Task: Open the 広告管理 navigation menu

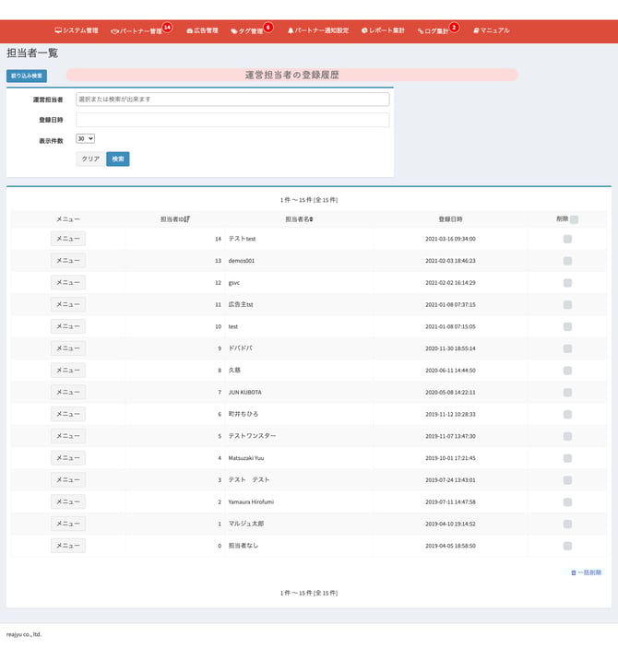Action: (x=202, y=30)
